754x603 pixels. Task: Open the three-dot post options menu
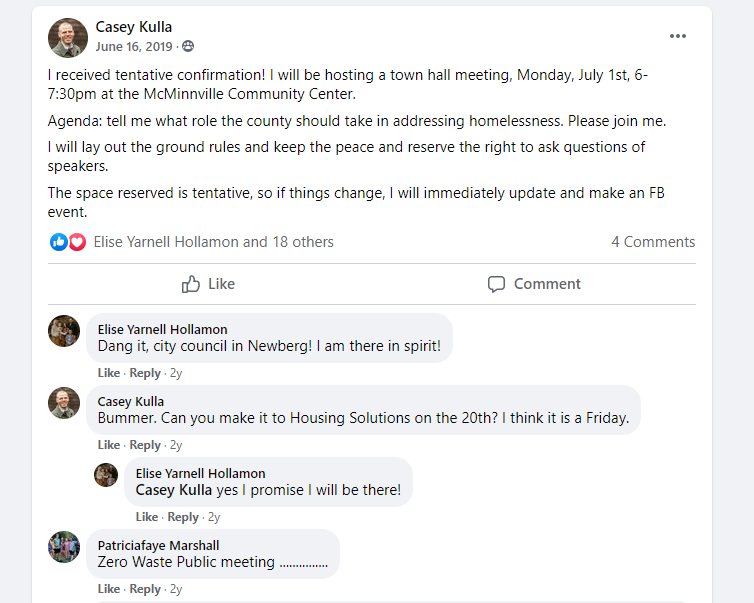[x=678, y=36]
